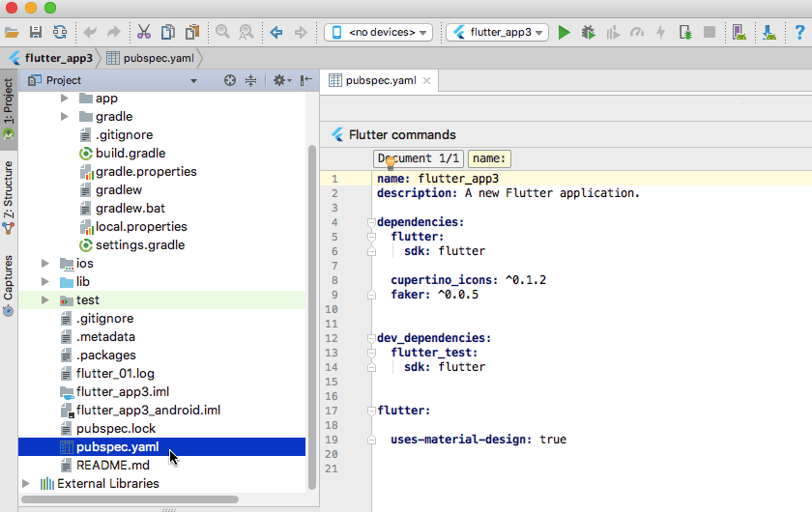
Task: Click Collapse All icon in Project panel
Action: coord(250,80)
